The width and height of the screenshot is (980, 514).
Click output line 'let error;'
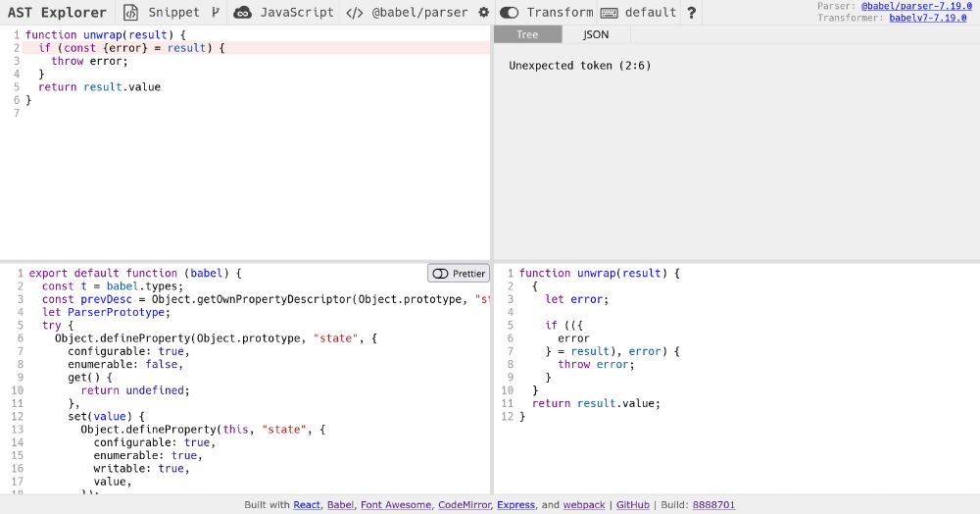[576, 299]
